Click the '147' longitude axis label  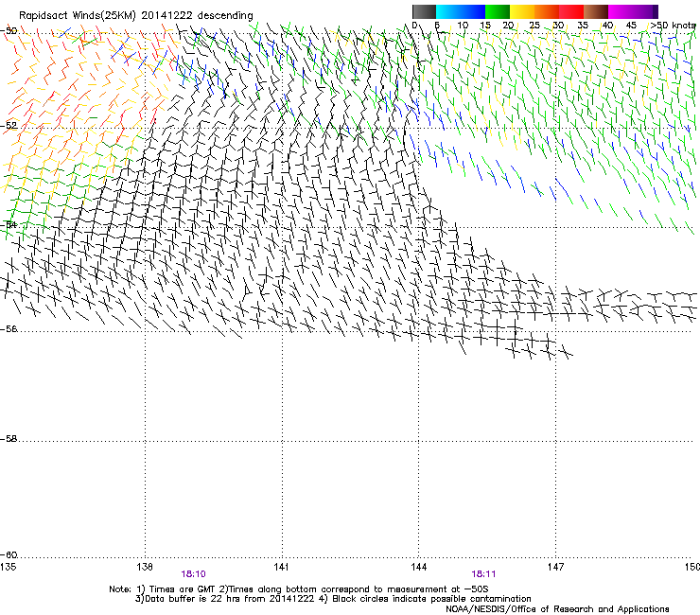click(555, 567)
